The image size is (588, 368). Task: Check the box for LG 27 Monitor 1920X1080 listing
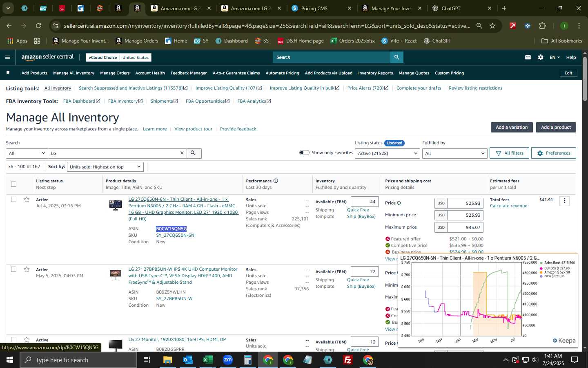13,340
